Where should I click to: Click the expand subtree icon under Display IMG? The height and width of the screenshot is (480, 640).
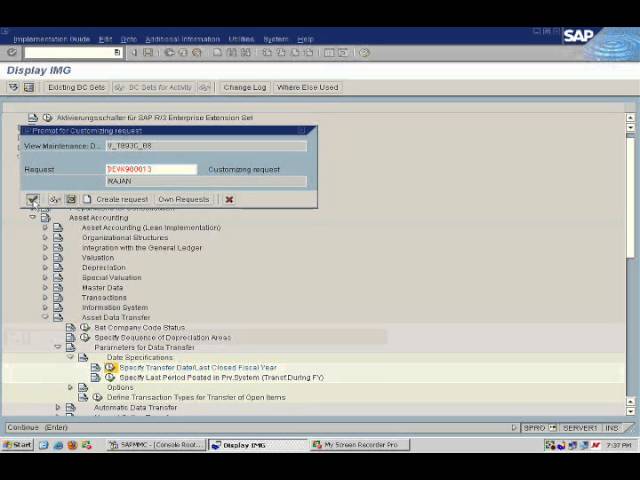tap(13, 87)
